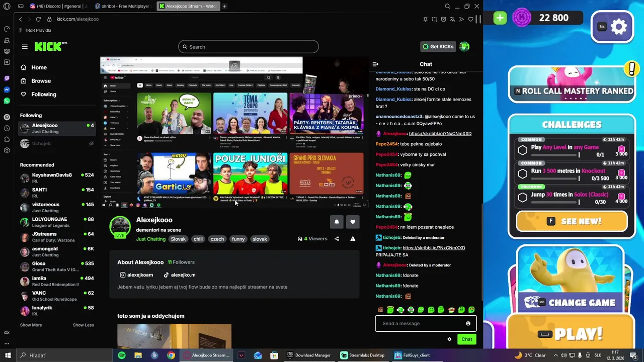Image resolution: width=644 pixels, height=362 pixels.
Task: Open emoji picker in message box
Action: (x=468, y=323)
